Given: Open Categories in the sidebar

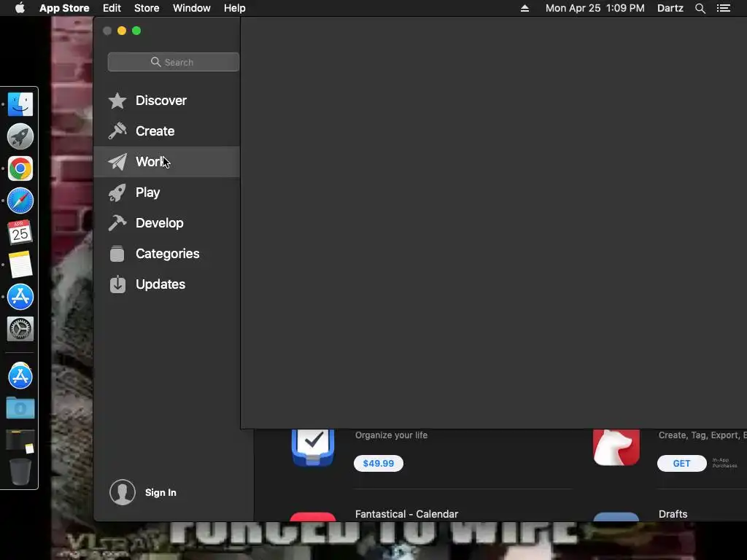Looking at the screenshot, I should coord(167,253).
